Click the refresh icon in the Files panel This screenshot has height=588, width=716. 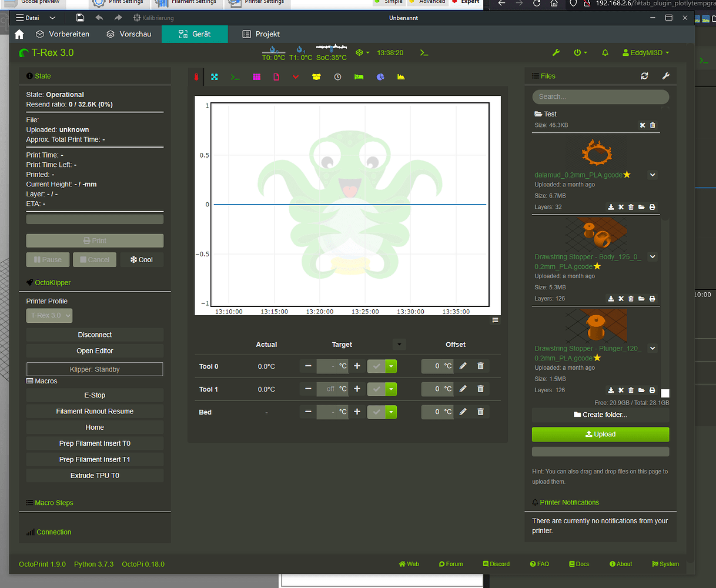pyautogui.click(x=644, y=76)
